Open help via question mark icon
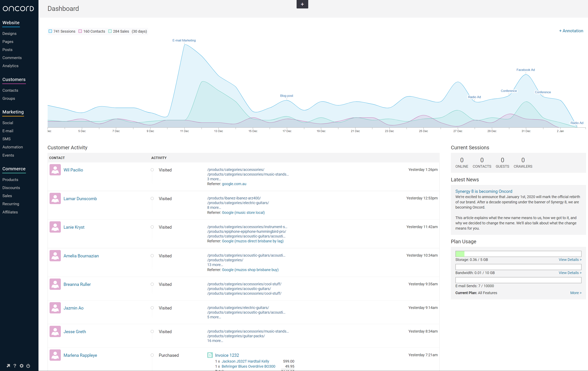The image size is (588, 371). click(x=15, y=366)
